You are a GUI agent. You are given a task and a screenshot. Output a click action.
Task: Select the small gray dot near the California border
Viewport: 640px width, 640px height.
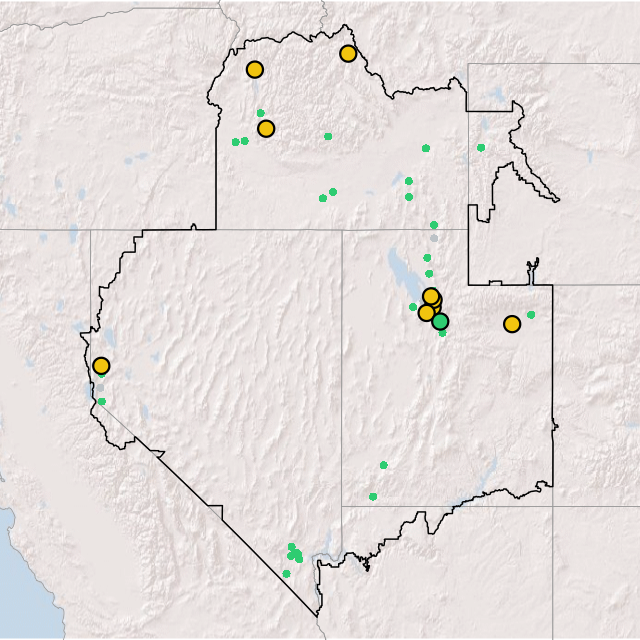(x=100, y=387)
